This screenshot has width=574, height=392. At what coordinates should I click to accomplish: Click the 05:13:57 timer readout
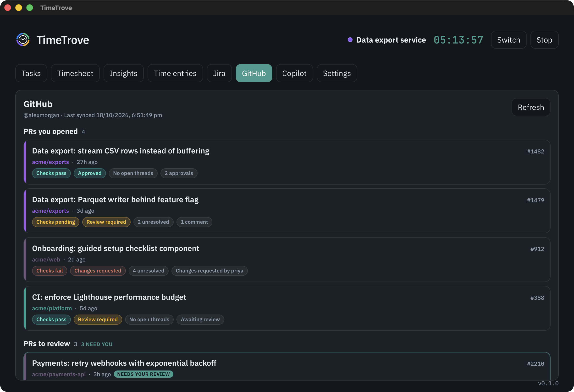tap(458, 40)
